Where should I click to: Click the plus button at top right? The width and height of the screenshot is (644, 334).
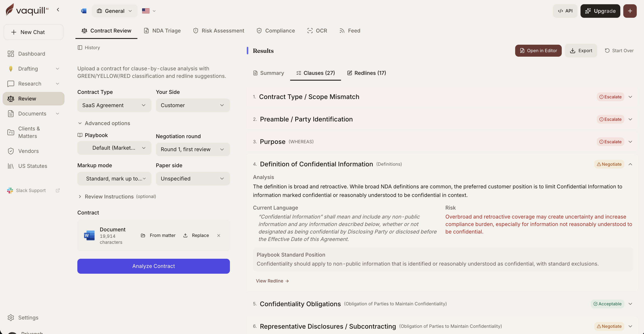point(630,11)
